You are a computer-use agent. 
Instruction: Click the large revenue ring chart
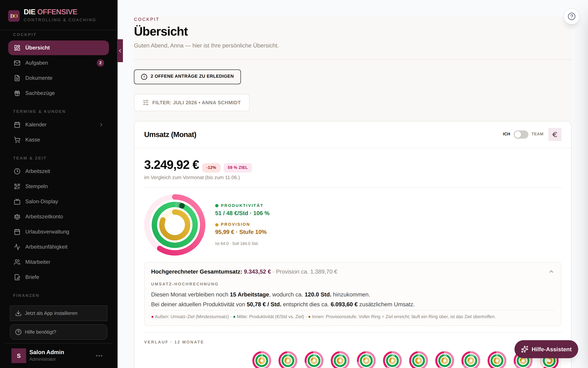click(x=175, y=225)
